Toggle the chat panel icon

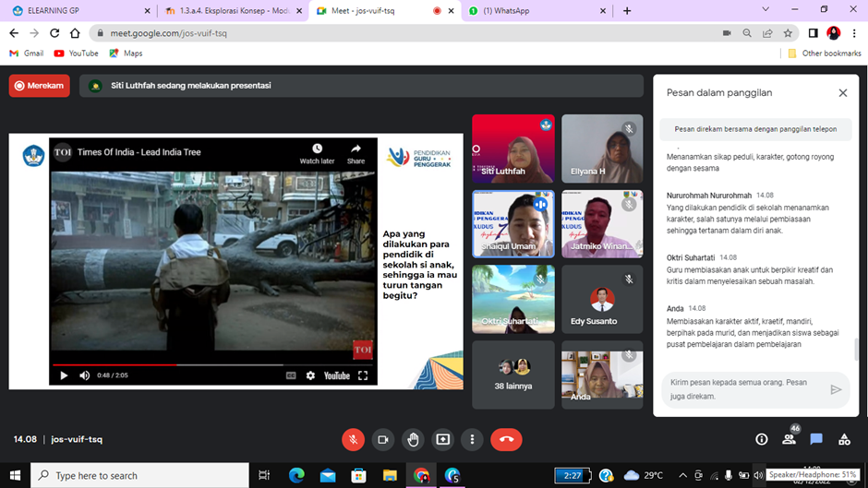click(x=816, y=439)
